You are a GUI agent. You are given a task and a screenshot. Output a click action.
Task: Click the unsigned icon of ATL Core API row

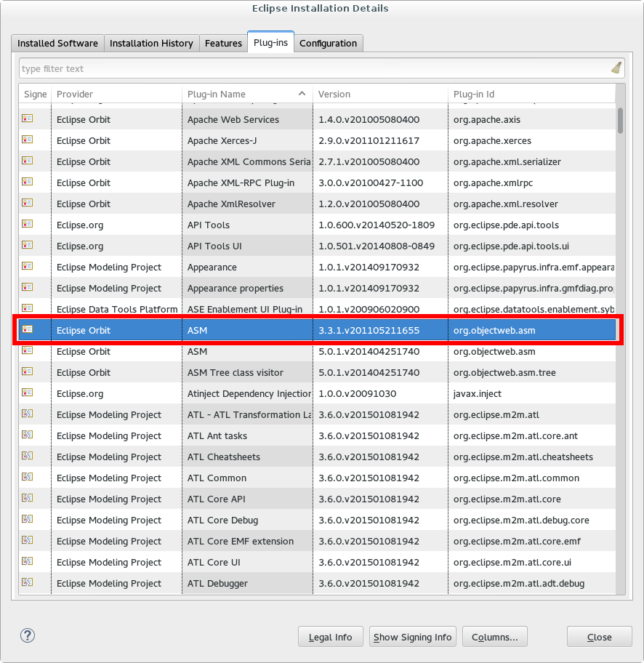pos(28,499)
